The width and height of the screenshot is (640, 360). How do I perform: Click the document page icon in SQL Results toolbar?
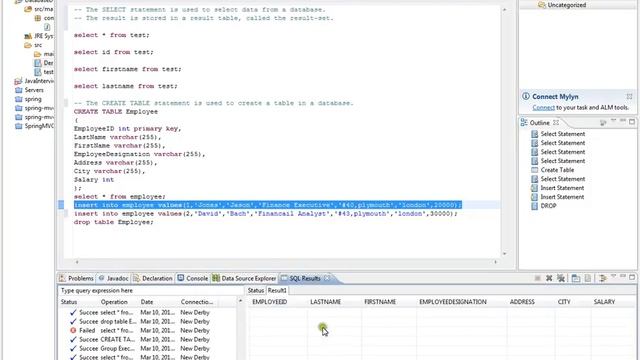[587, 278]
